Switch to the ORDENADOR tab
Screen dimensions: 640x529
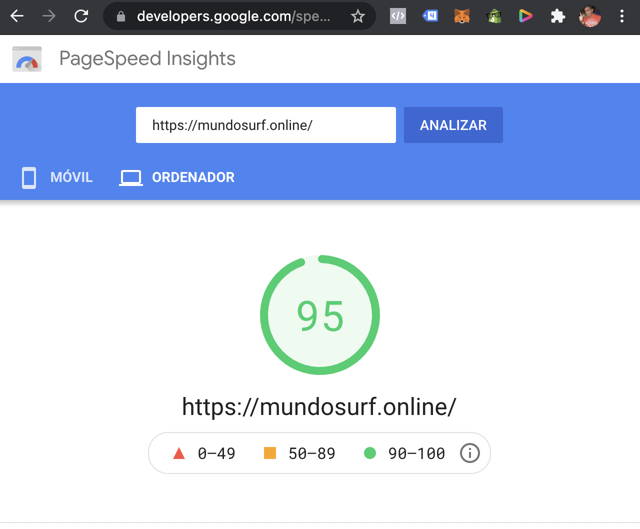tap(177, 178)
